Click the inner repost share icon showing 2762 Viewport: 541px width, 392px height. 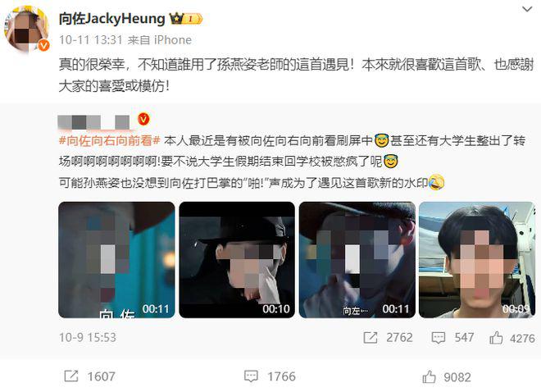[x=371, y=338]
